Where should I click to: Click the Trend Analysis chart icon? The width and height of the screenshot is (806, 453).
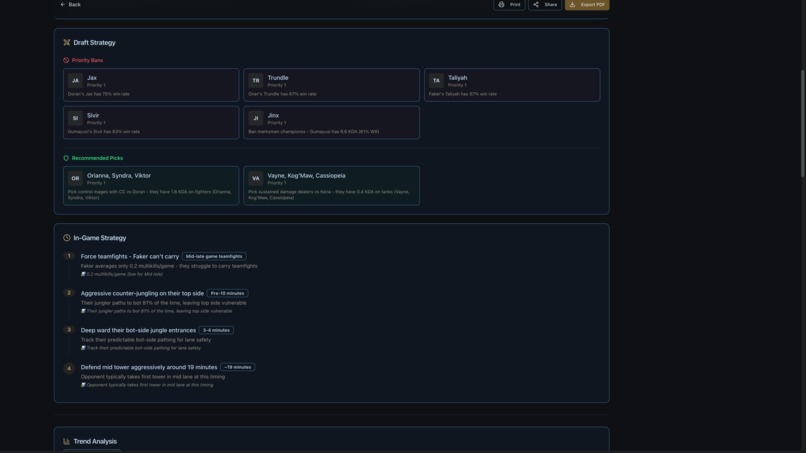pyautogui.click(x=66, y=442)
